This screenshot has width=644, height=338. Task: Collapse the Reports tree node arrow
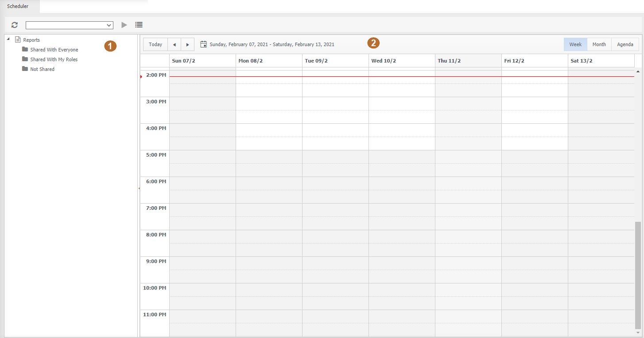(8, 39)
